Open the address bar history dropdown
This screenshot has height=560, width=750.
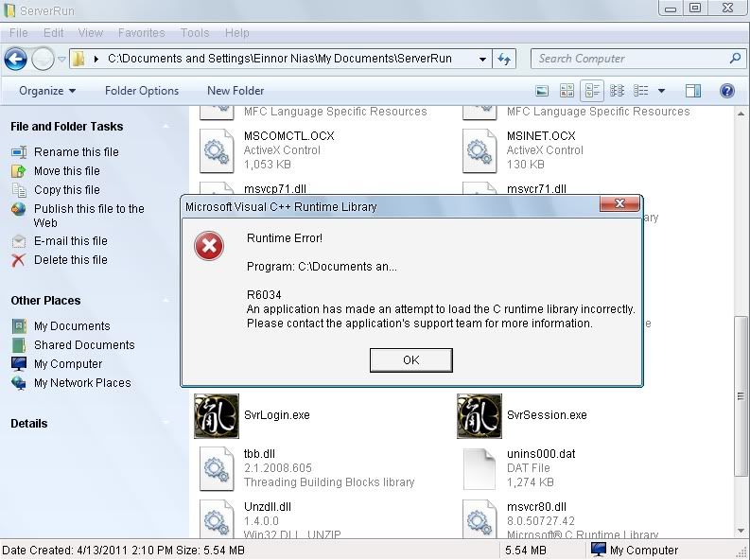tap(483, 59)
